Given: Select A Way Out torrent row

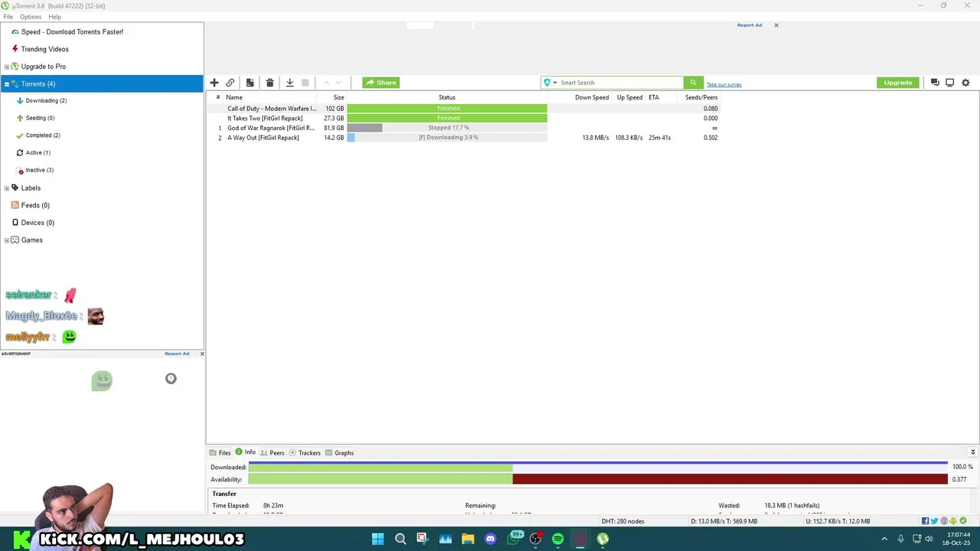Looking at the screenshot, I should point(463,138).
